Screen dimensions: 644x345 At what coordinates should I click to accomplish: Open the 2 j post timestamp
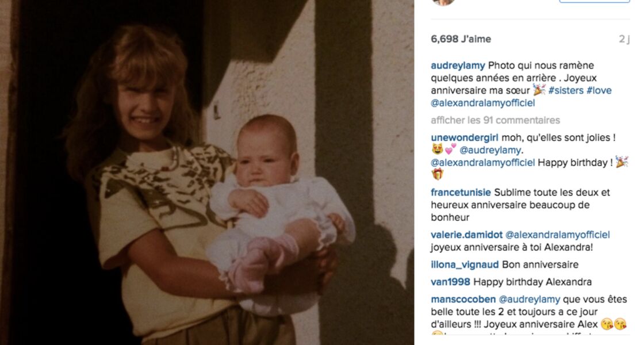[x=624, y=39]
